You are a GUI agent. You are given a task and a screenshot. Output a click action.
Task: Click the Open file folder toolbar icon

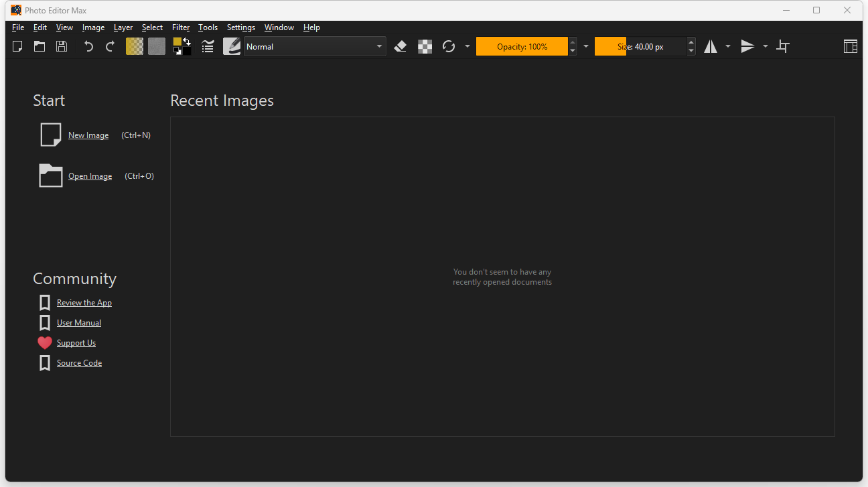[x=40, y=46]
